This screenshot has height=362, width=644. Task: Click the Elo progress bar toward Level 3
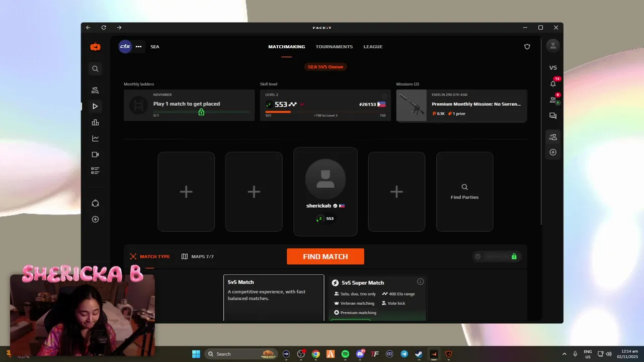326,112
